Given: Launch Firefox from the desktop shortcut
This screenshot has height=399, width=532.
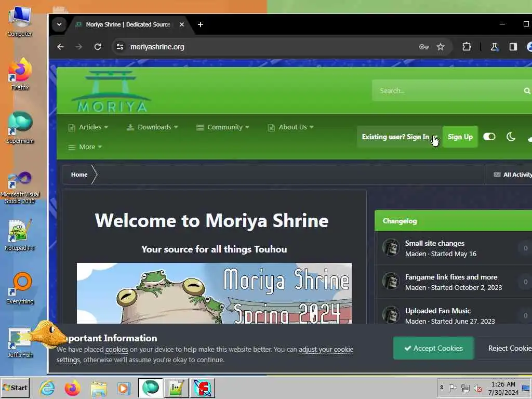Looking at the screenshot, I should coord(20,74).
